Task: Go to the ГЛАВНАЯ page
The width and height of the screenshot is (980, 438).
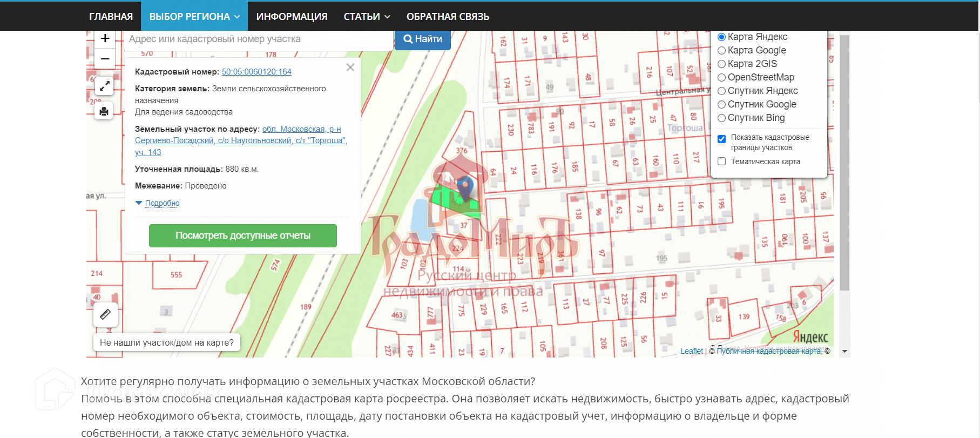Action: [111, 16]
